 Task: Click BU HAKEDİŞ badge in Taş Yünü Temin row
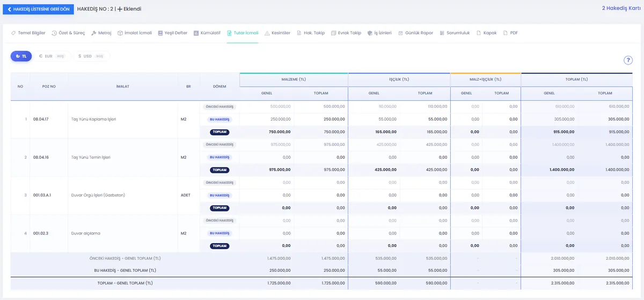click(219, 157)
